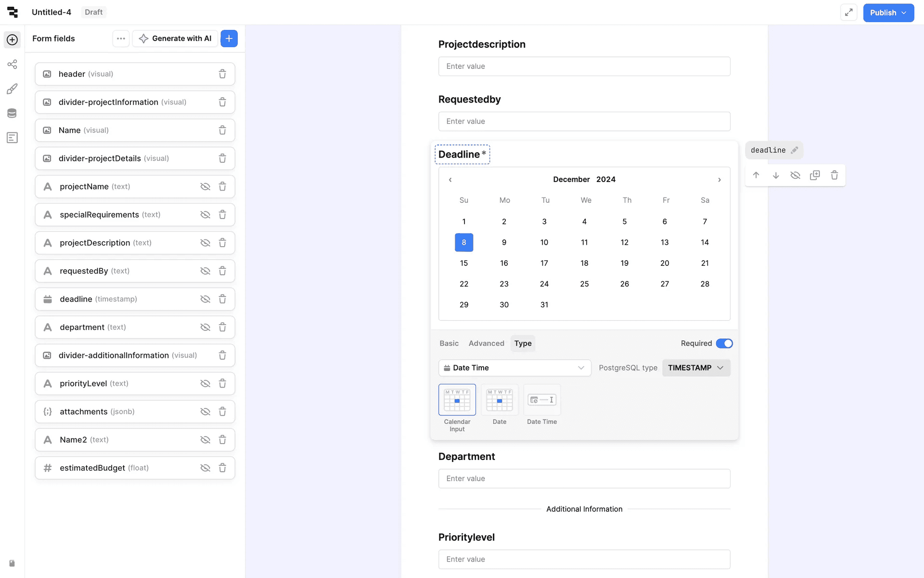Open the brush style icon in sidebar

point(12,89)
